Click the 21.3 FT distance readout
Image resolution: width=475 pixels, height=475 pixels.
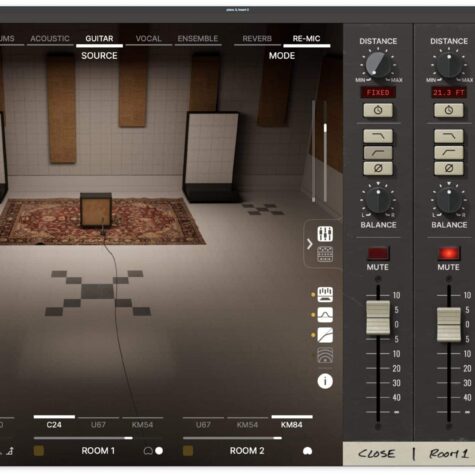pyautogui.click(x=449, y=93)
